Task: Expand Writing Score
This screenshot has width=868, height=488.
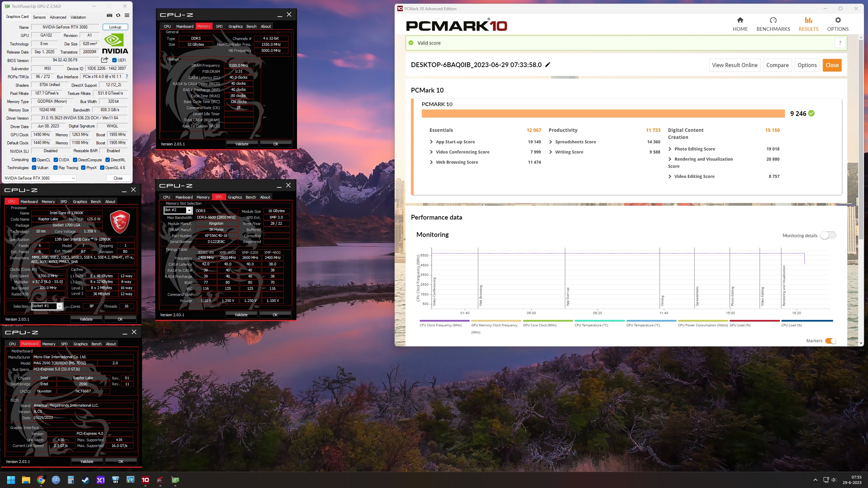Action: pos(551,152)
